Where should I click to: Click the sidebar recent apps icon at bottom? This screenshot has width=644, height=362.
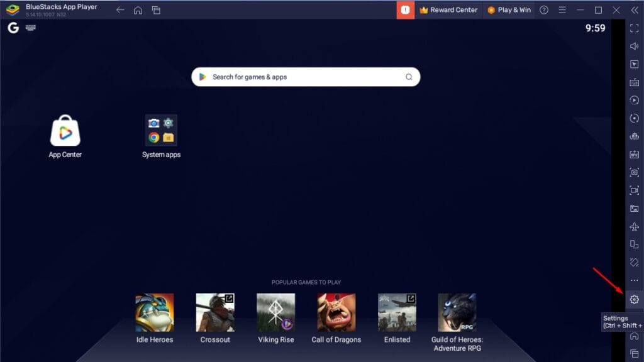(x=634, y=354)
